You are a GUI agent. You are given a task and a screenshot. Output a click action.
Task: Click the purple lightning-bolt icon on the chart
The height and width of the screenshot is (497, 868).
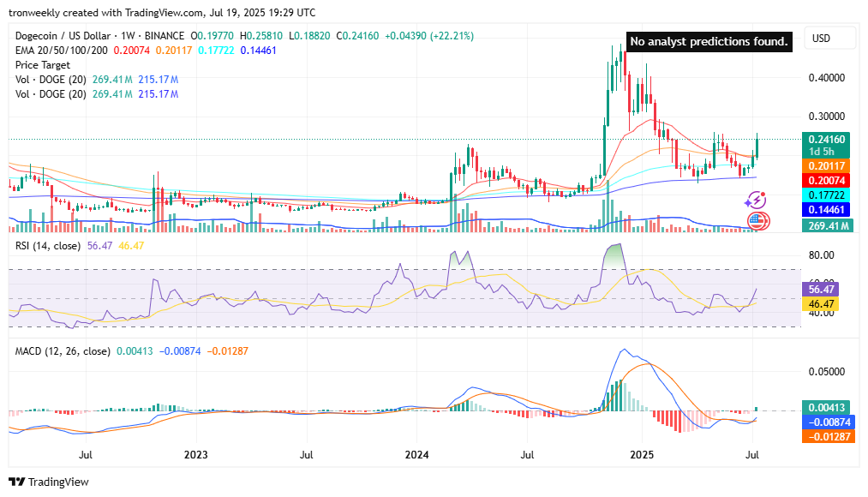pos(756,201)
